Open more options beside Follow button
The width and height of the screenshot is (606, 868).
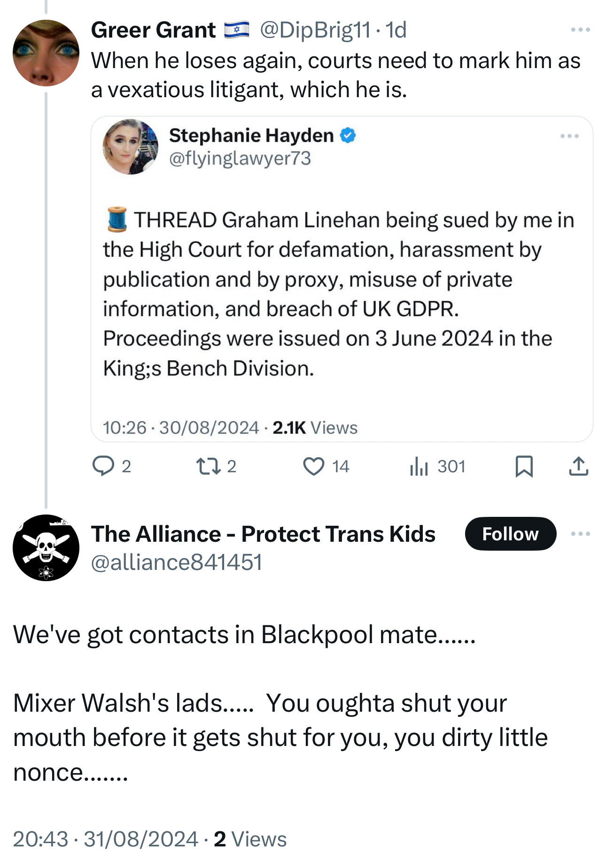point(580,534)
